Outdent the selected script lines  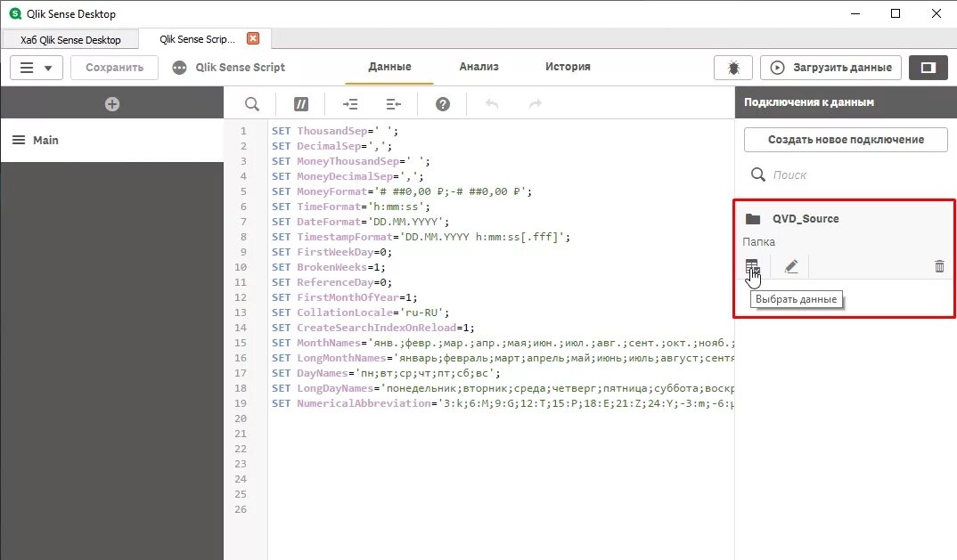click(x=394, y=104)
